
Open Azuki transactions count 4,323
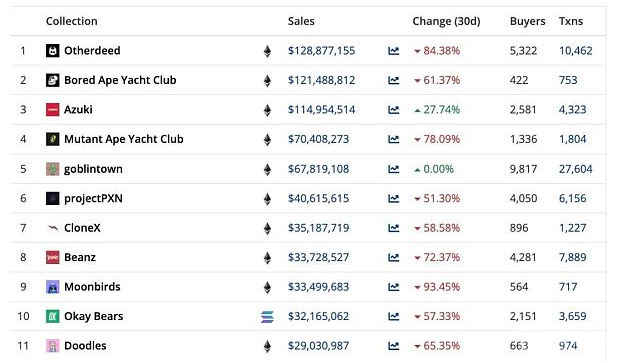572,110
